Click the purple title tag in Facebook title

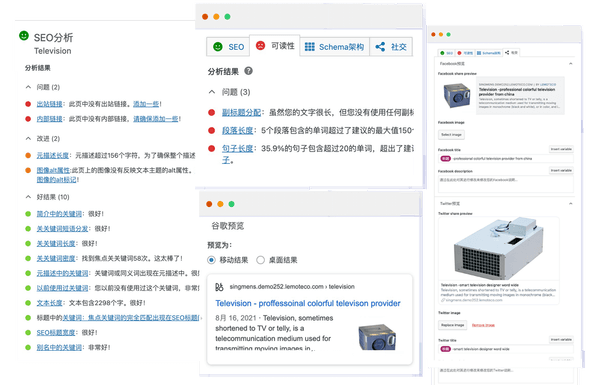coord(445,158)
